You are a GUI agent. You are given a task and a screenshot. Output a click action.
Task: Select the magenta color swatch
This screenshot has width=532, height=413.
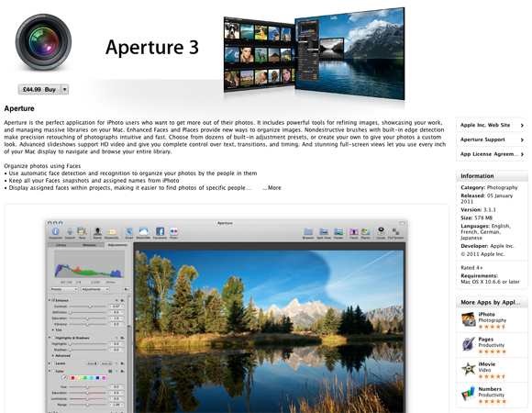point(104,378)
